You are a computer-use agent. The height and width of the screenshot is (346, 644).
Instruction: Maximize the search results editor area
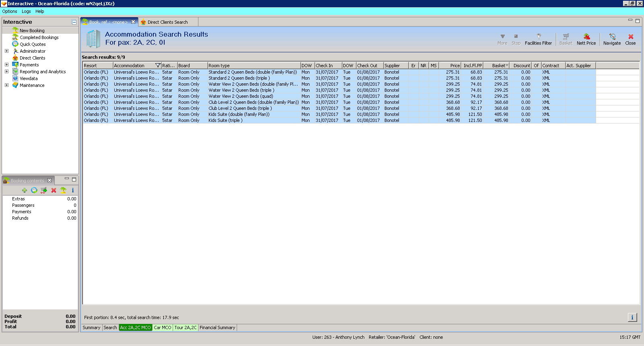coord(638,21)
